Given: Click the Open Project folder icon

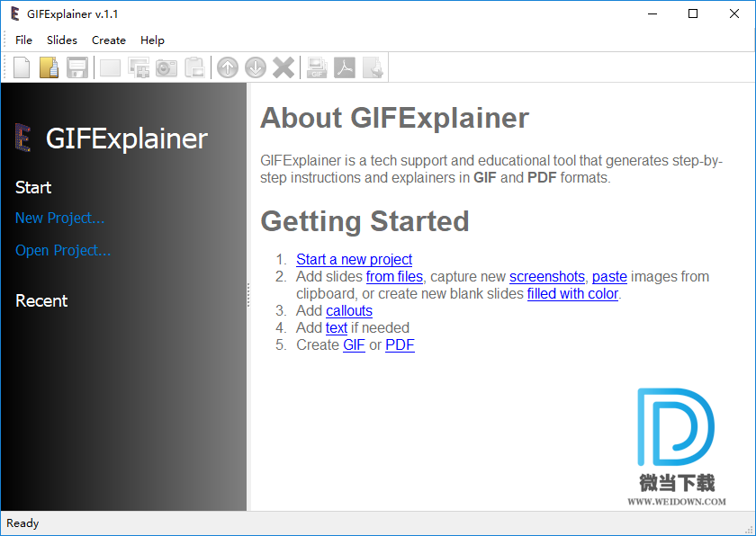Looking at the screenshot, I should [x=49, y=67].
